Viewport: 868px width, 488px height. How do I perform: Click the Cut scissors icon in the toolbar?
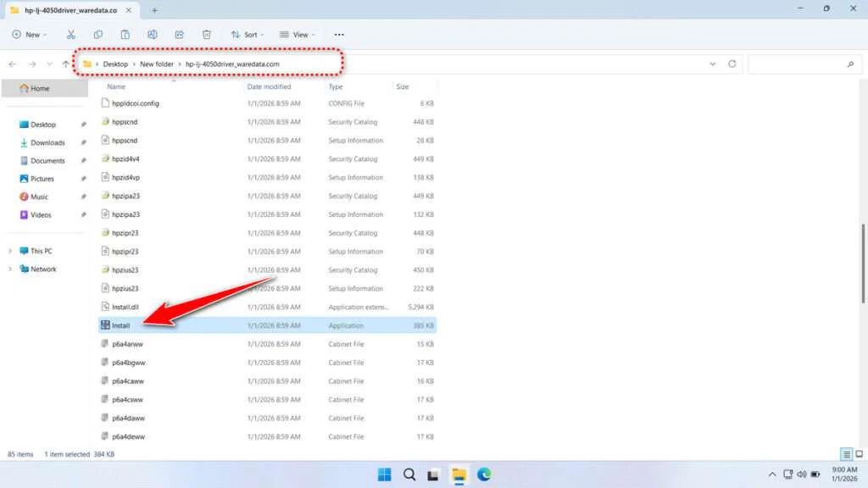(71, 35)
